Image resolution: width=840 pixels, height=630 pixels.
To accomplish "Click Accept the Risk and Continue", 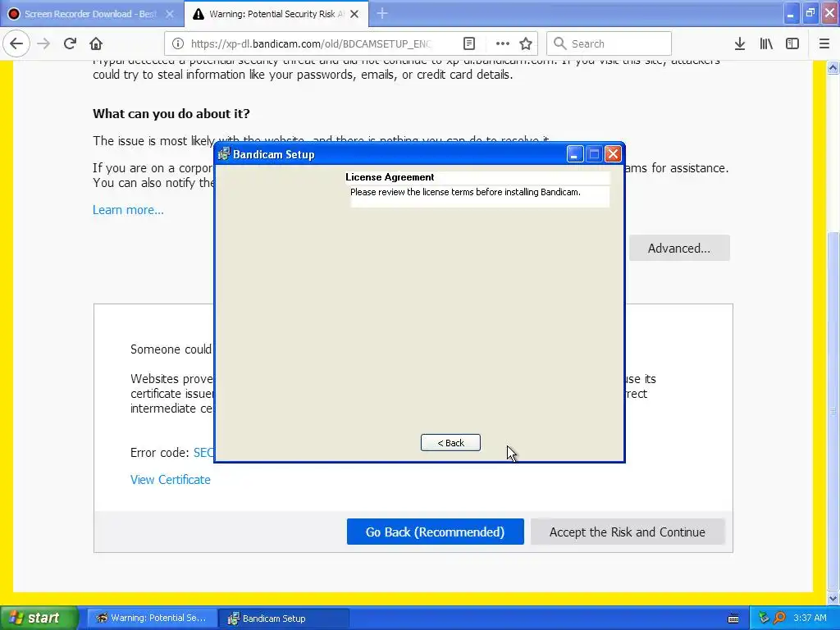I will tap(628, 532).
